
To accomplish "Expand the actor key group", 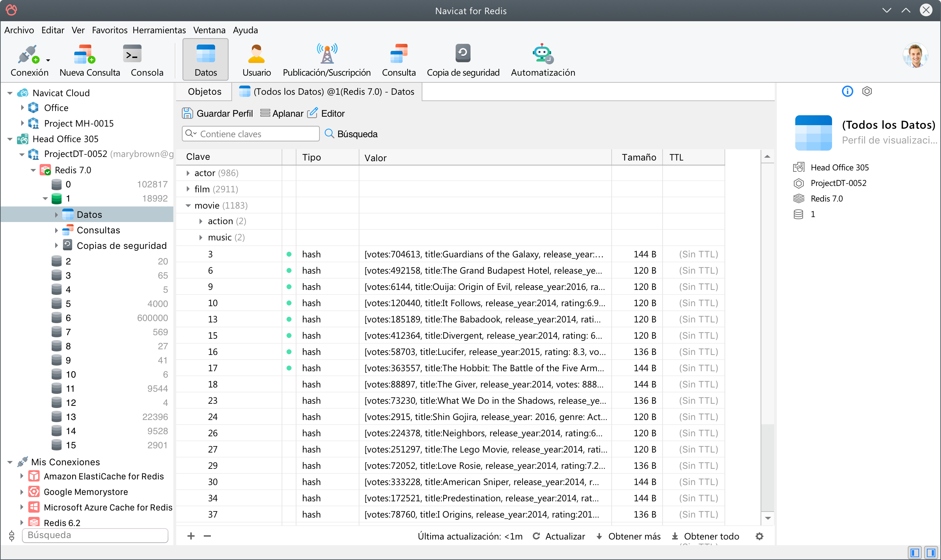I will point(188,173).
